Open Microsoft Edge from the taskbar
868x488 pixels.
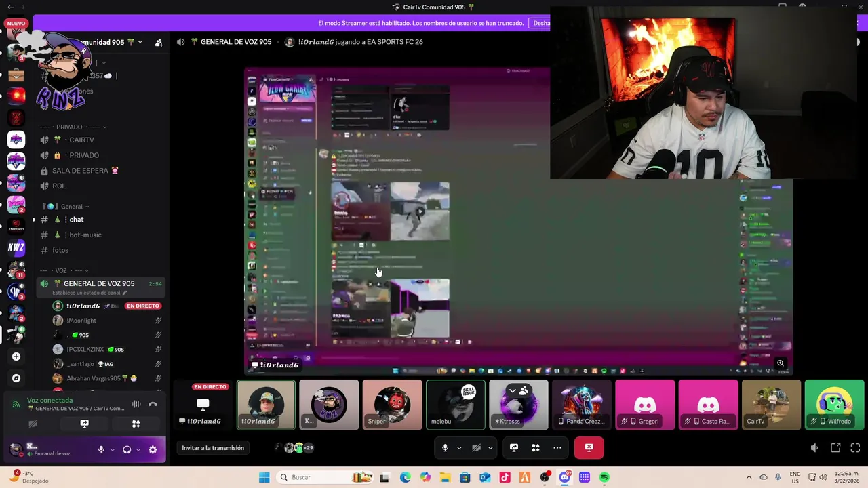coord(405,477)
